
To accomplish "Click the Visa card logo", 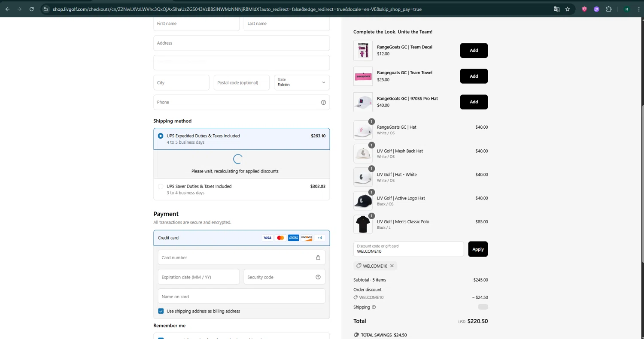I will click(267, 238).
